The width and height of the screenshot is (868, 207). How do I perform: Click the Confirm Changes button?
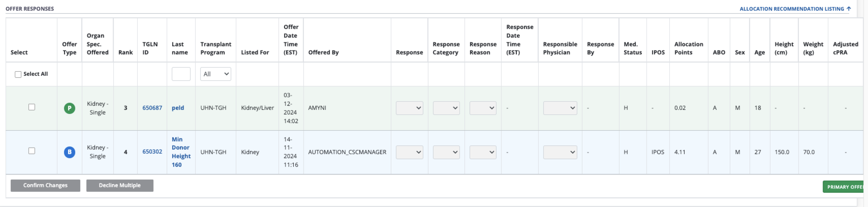(45, 185)
